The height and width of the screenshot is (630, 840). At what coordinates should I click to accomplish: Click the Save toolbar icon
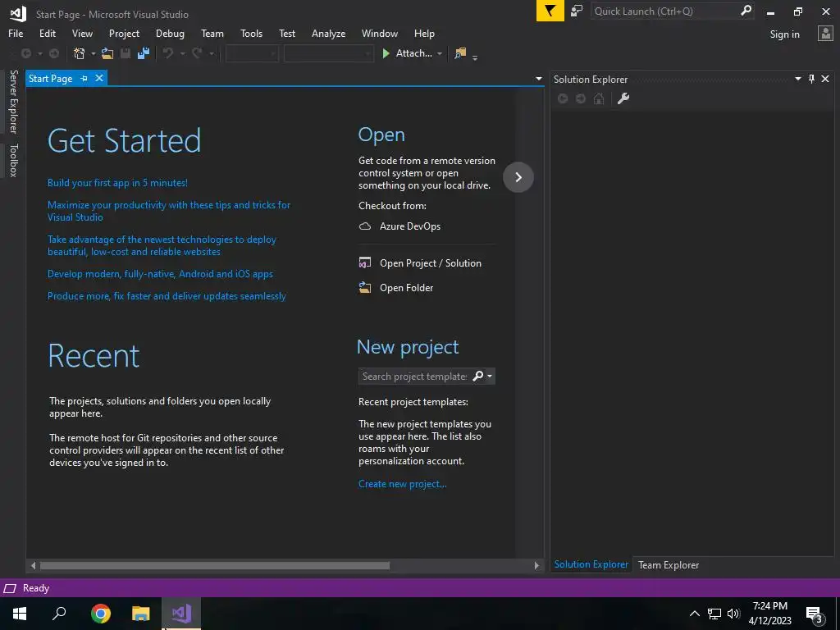tap(126, 53)
